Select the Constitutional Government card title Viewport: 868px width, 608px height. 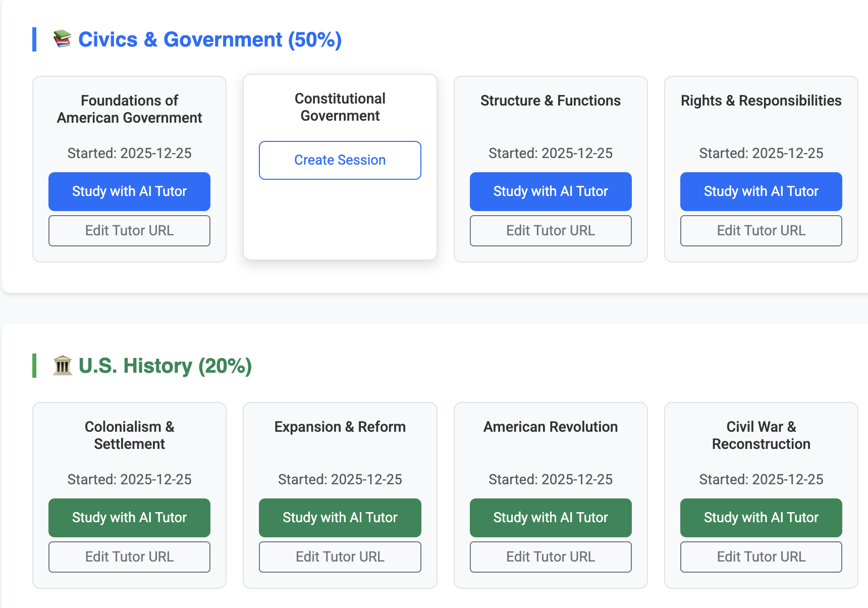click(x=340, y=107)
